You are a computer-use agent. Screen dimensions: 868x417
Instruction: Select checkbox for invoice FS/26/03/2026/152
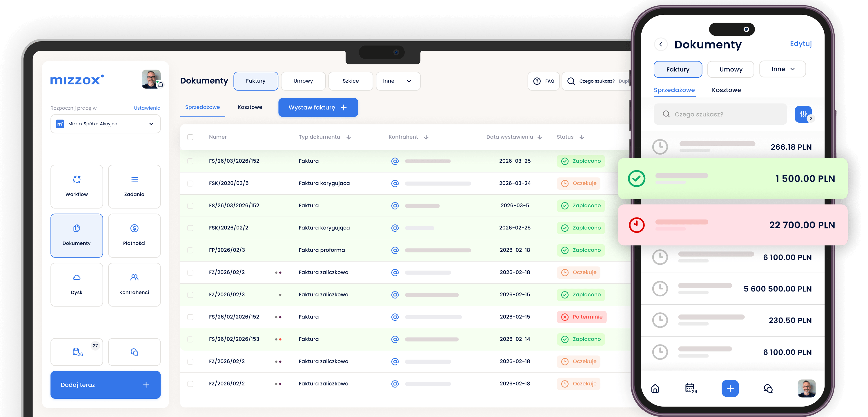(190, 161)
